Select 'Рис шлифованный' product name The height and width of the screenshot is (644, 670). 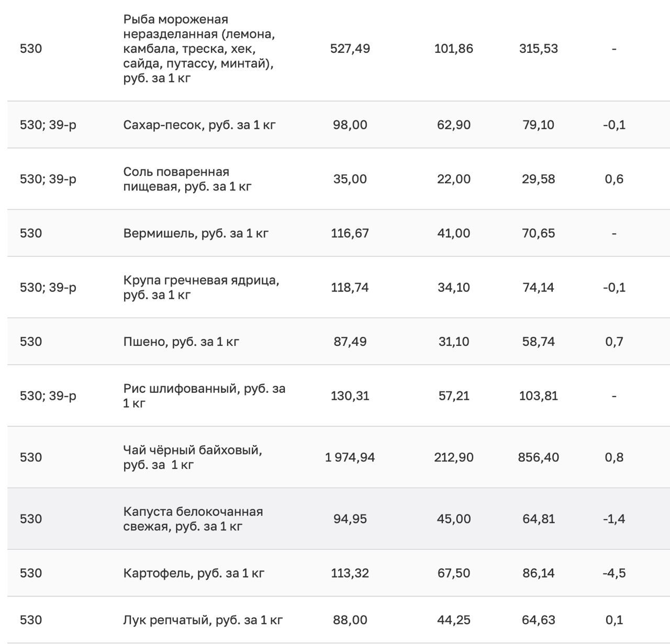[x=204, y=396]
